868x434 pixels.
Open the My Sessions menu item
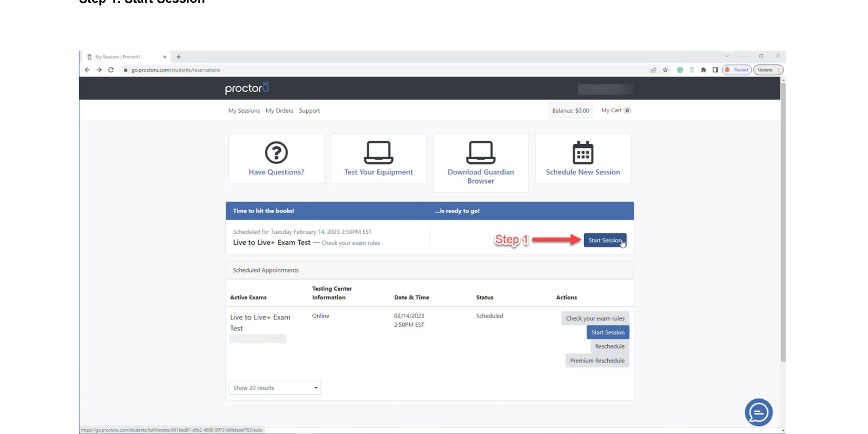tap(244, 111)
